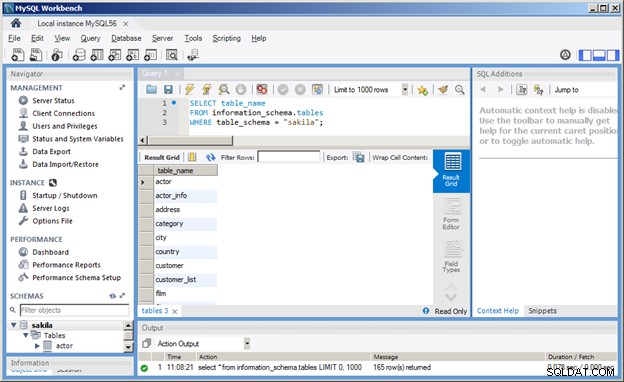Open SQL script file from main toolbar
624x382 pixels.
point(36,55)
